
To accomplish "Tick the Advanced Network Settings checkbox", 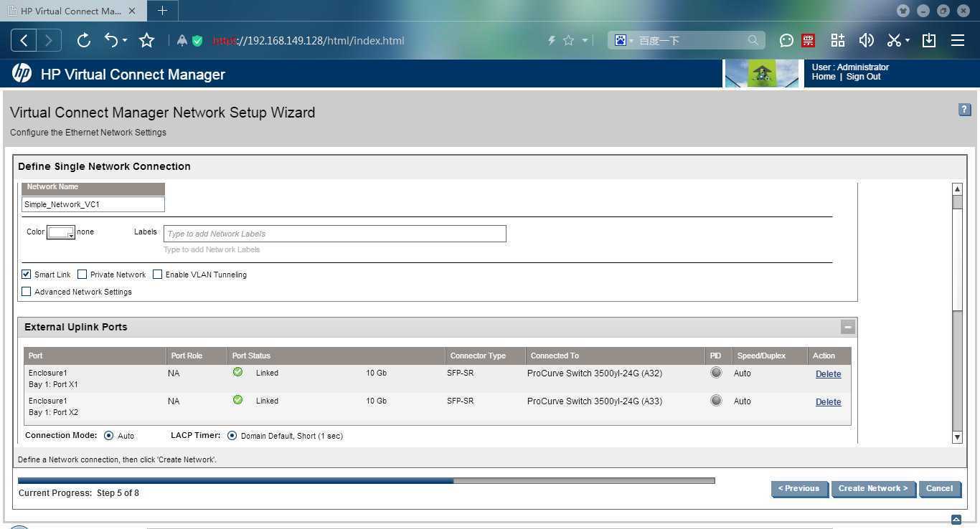I will click(x=27, y=291).
